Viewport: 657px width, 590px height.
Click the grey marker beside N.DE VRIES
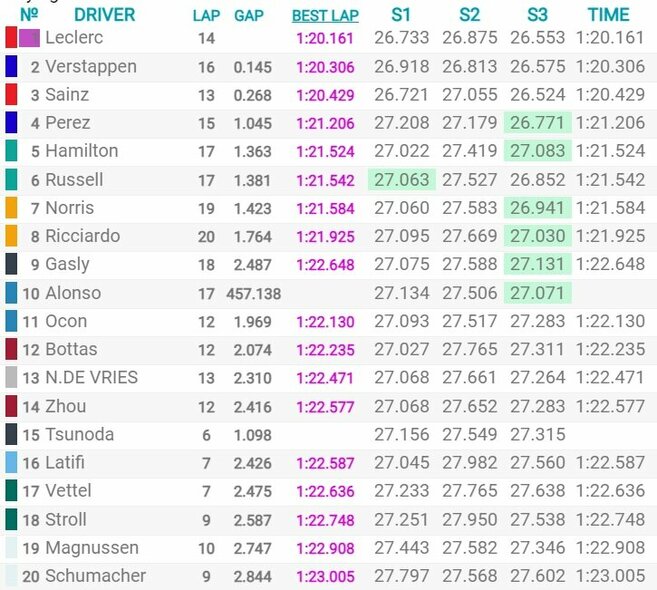pos(10,378)
